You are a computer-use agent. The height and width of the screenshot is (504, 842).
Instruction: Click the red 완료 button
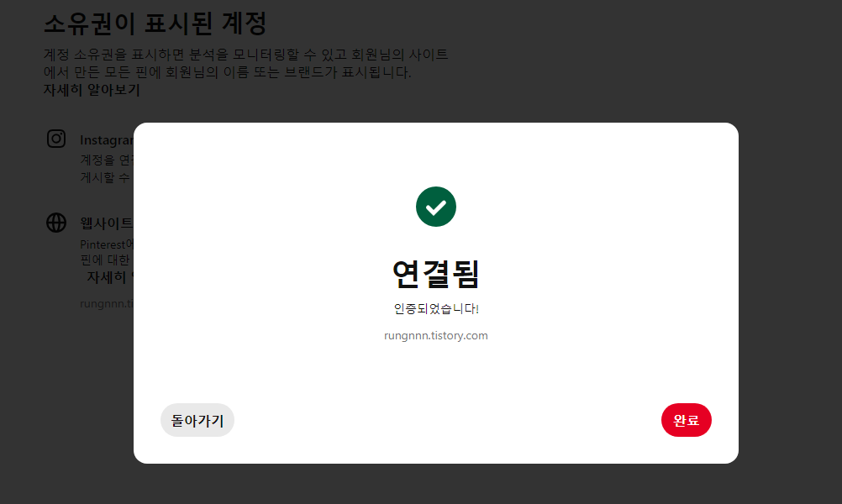click(x=686, y=420)
